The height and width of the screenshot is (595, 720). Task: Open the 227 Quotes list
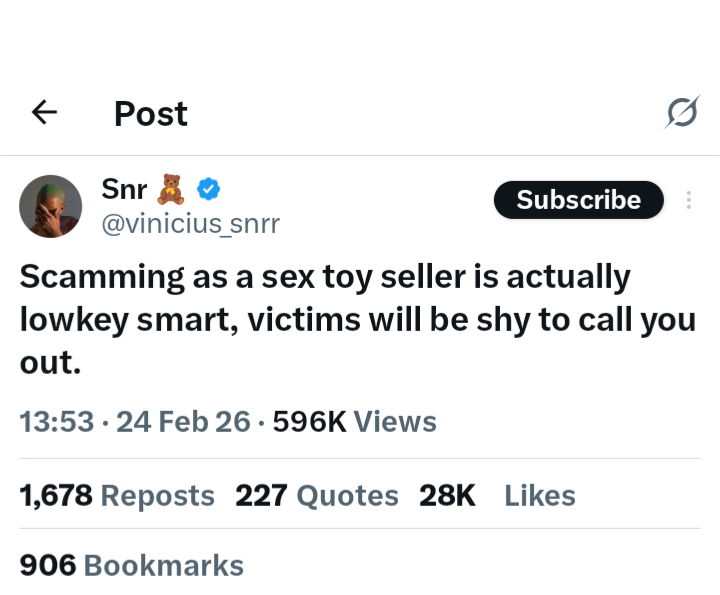coord(316,495)
